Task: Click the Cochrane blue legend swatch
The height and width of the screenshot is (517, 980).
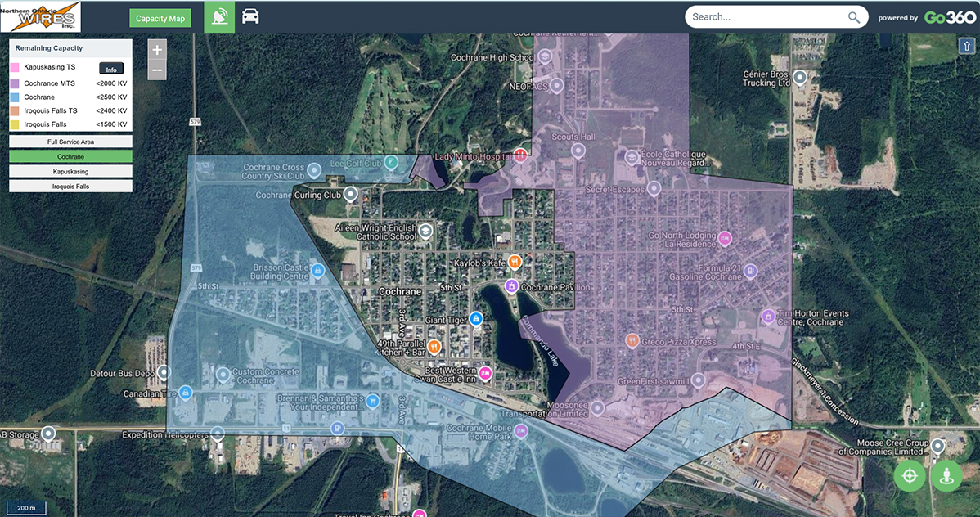Action: coord(16,97)
